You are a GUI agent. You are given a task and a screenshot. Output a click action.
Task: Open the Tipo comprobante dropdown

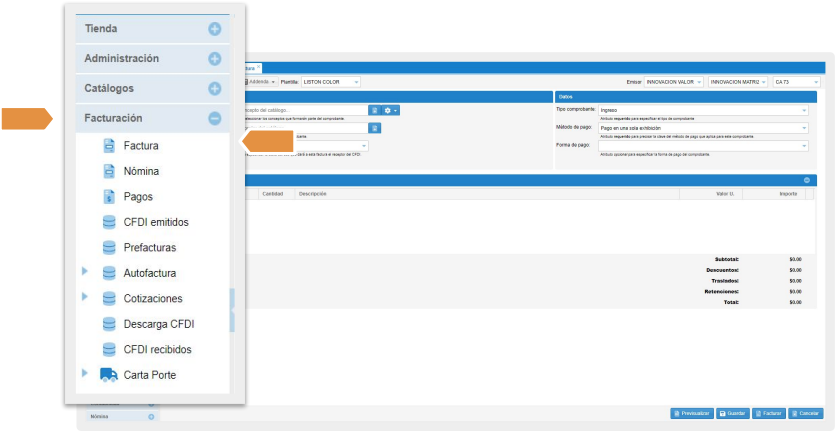(x=703, y=110)
